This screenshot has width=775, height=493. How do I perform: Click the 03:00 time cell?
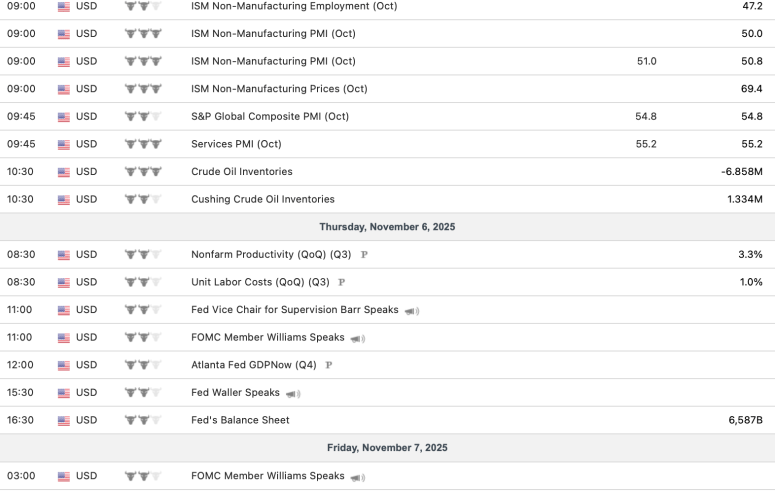click(x=21, y=476)
